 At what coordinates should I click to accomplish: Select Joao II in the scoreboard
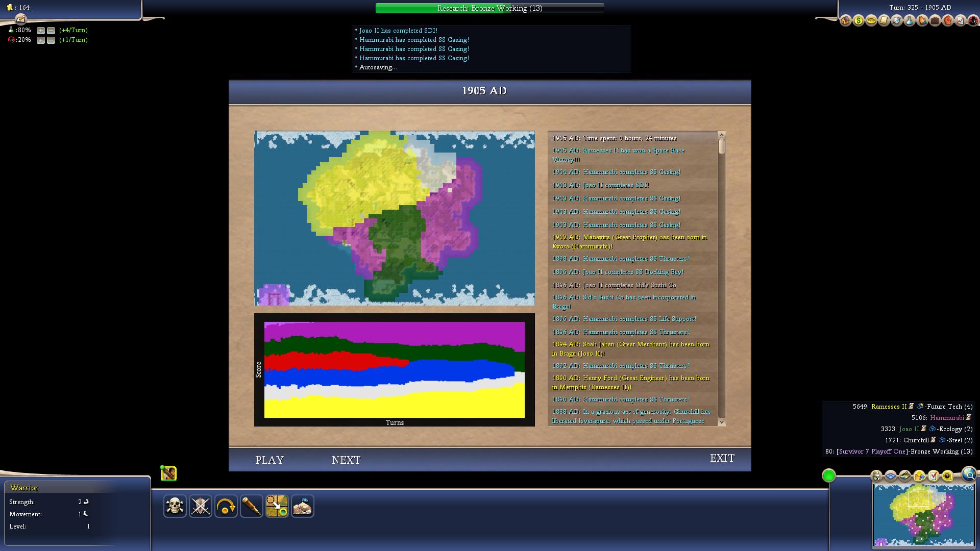909,429
